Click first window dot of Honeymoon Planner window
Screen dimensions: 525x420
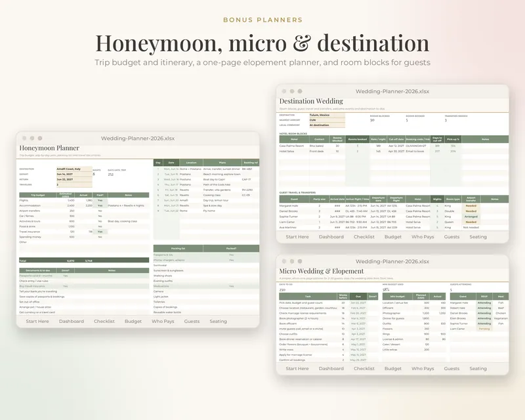click(24, 138)
